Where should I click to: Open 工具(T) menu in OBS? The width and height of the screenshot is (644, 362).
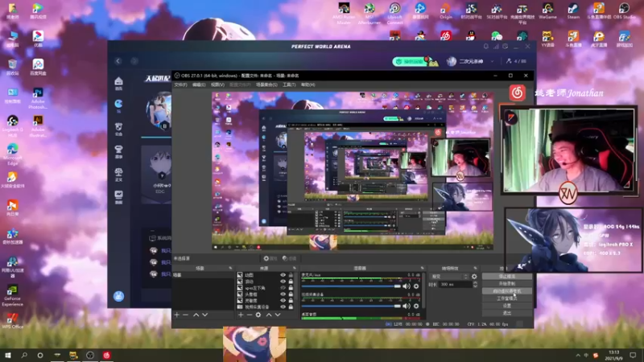[289, 85]
